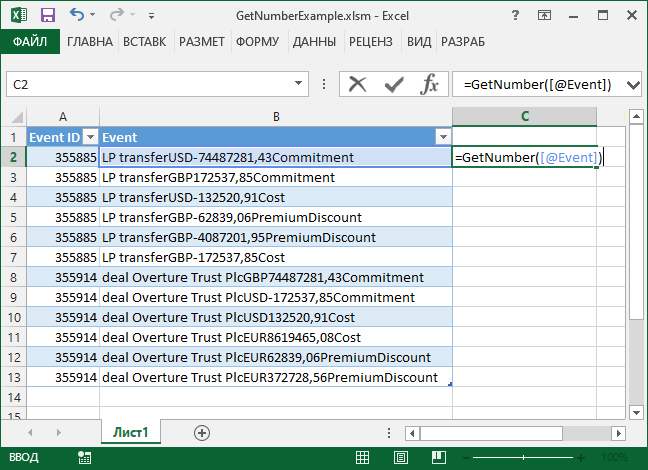Click cell 'deal Overture Trust PlcEUR62839,06PremiumDiscount'
The image size is (648, 470).
click(276, 357)
